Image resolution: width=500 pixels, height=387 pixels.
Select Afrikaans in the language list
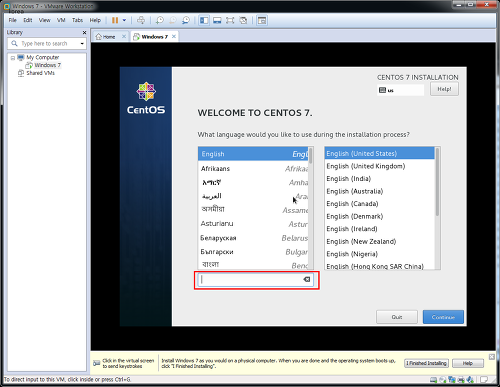[x=253, y=168]
